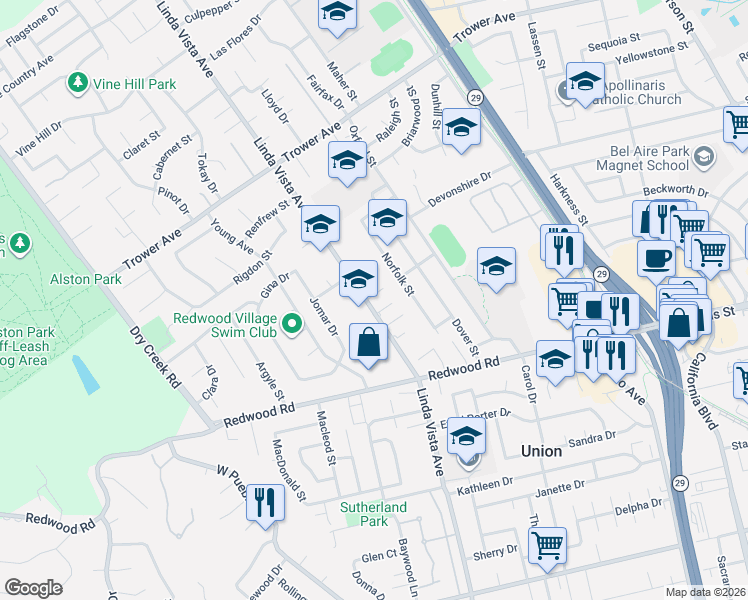Click the Devonshire Dr street label
The width and height of the screenshot is (748, 600).
click(x=459, y=189)
